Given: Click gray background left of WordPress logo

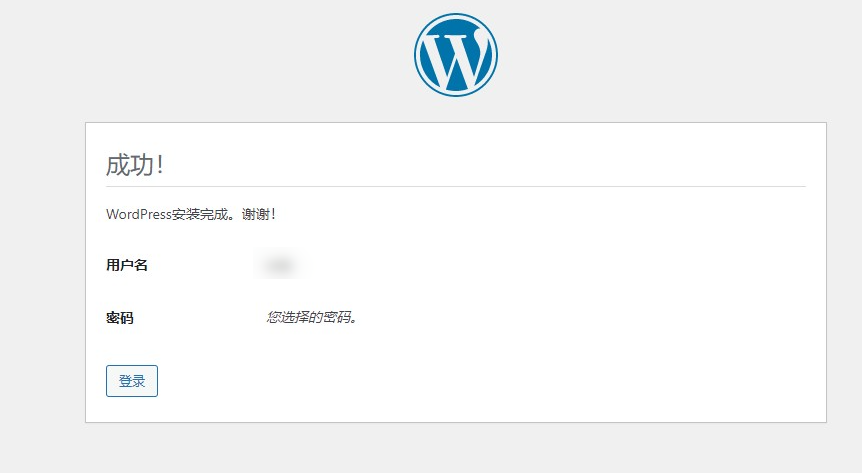Looking at the screenshot, I should click(200, 55).
